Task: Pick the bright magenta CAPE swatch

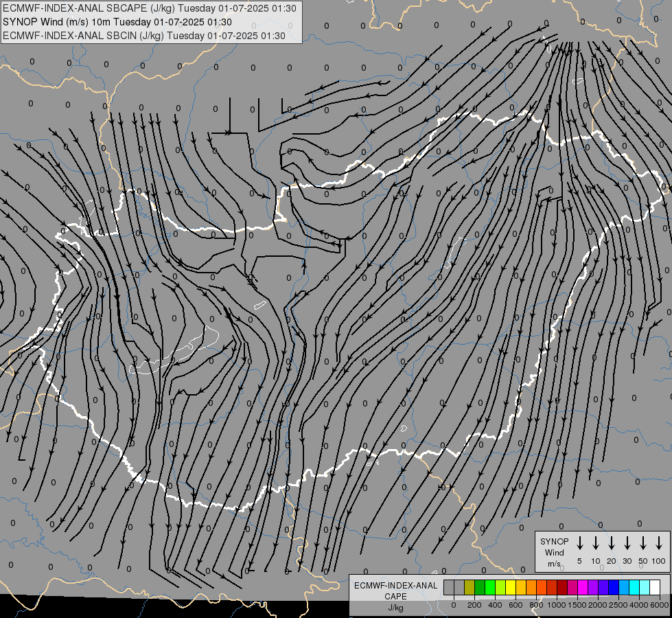Action: [x=583, y=587]
